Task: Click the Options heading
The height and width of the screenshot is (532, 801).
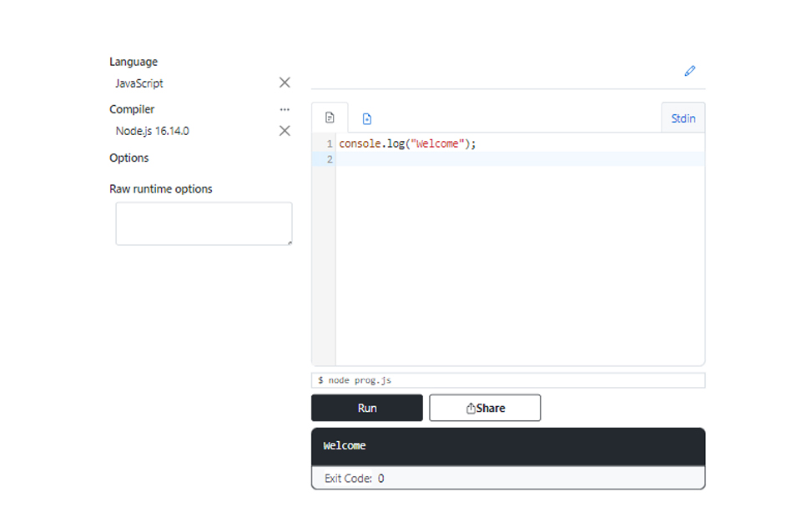Action: [x=128, y=158]
